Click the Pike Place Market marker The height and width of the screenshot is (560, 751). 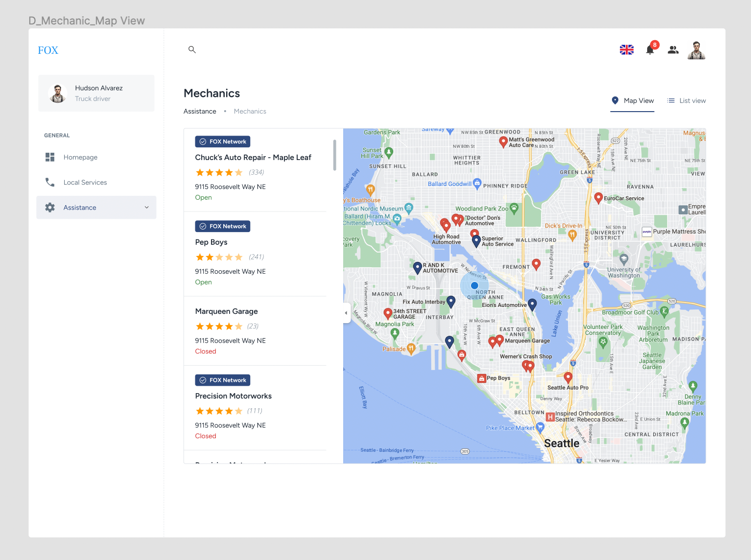click(540, 427)
